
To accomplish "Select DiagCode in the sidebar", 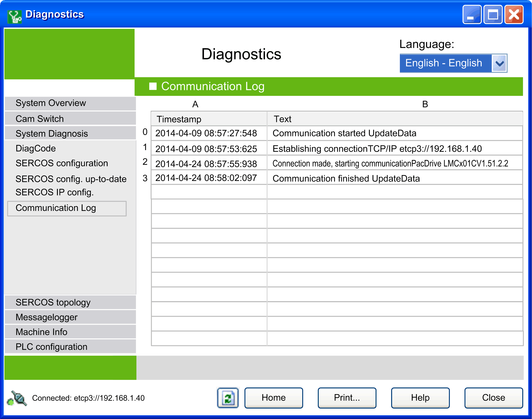I will (36, 148).
